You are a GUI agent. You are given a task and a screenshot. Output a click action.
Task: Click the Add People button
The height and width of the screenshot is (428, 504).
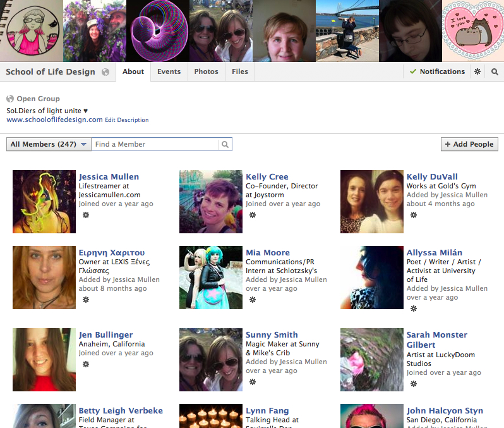pyautogui.click(x=469, y=144)
